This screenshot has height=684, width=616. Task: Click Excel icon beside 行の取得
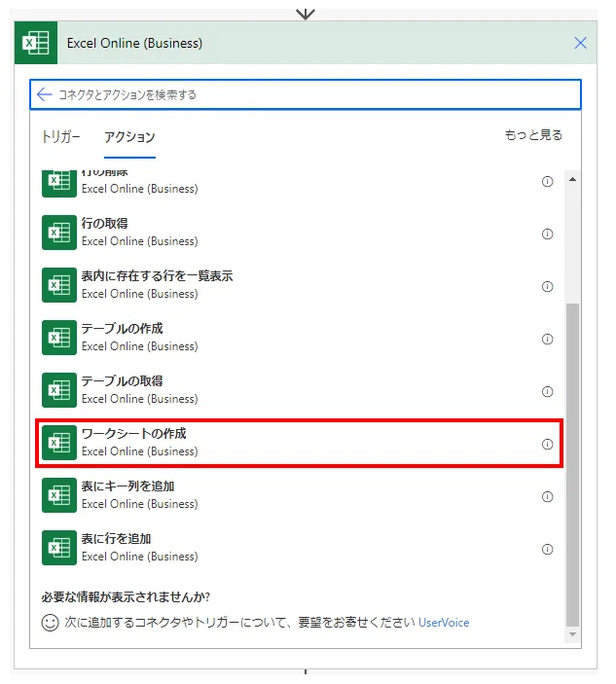pos(59,233)
